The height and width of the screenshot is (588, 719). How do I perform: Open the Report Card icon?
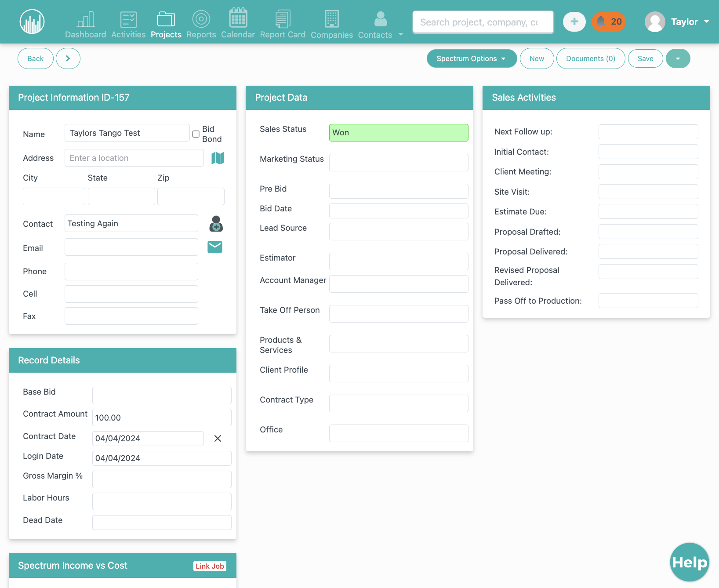coord(283,19)
